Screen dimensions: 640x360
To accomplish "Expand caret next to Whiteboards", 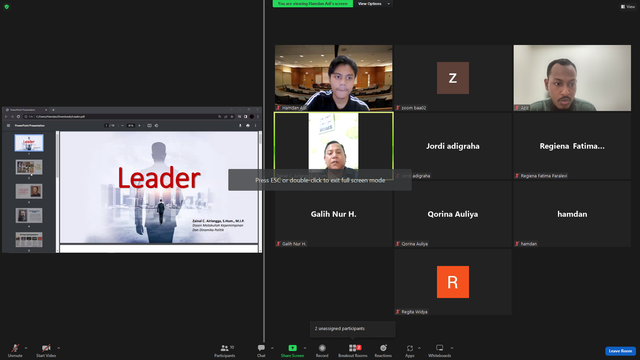I will 452,348.
